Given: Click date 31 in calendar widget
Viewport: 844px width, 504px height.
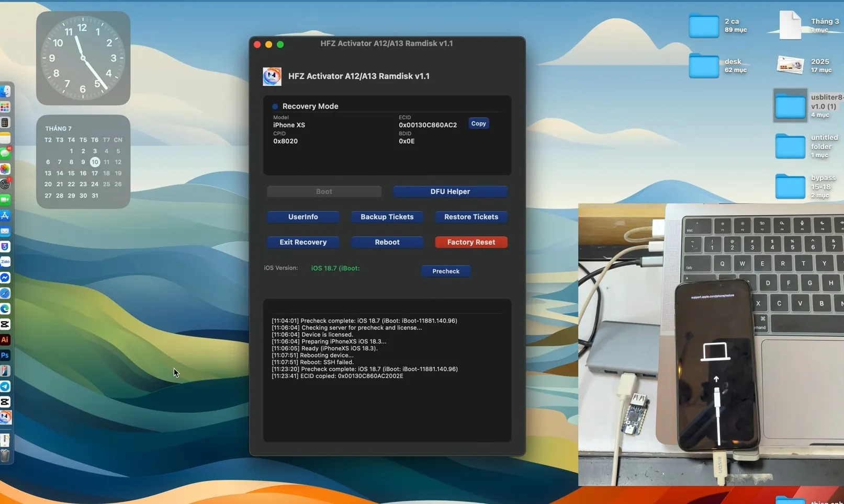Looking at the screenshot, I should (x=95, y=196).
